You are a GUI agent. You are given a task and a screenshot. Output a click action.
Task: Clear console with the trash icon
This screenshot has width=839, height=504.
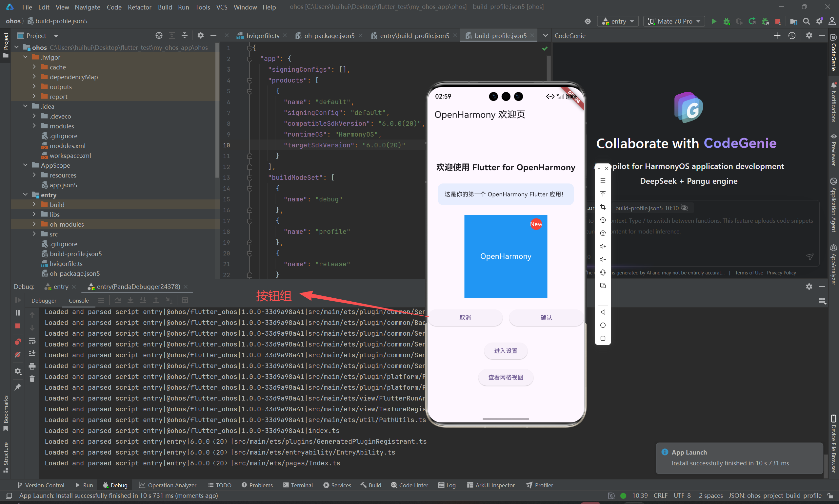[x=32, y=379]
